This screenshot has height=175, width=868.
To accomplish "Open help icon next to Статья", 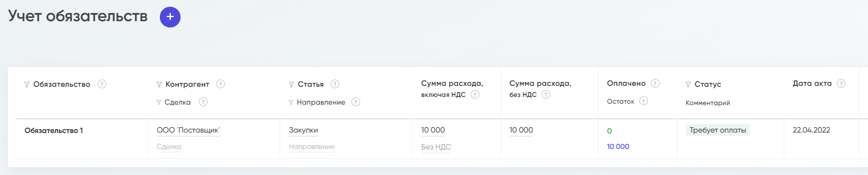I will (x=335, y=84).
